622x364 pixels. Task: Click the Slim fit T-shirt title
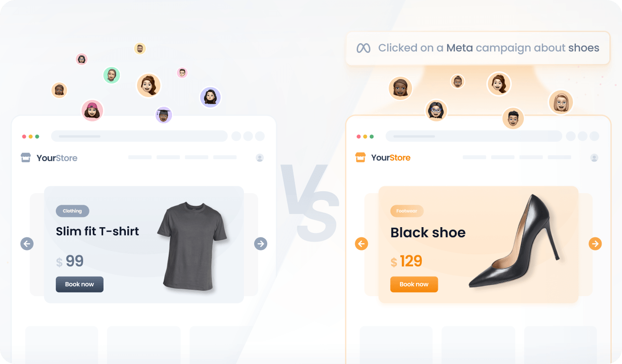(x=98, y=231)
